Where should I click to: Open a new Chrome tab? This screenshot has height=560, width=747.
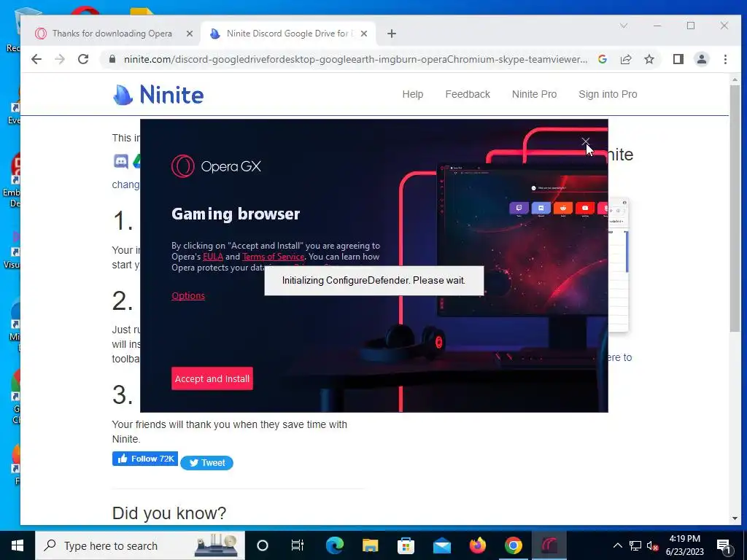[392, 34]
